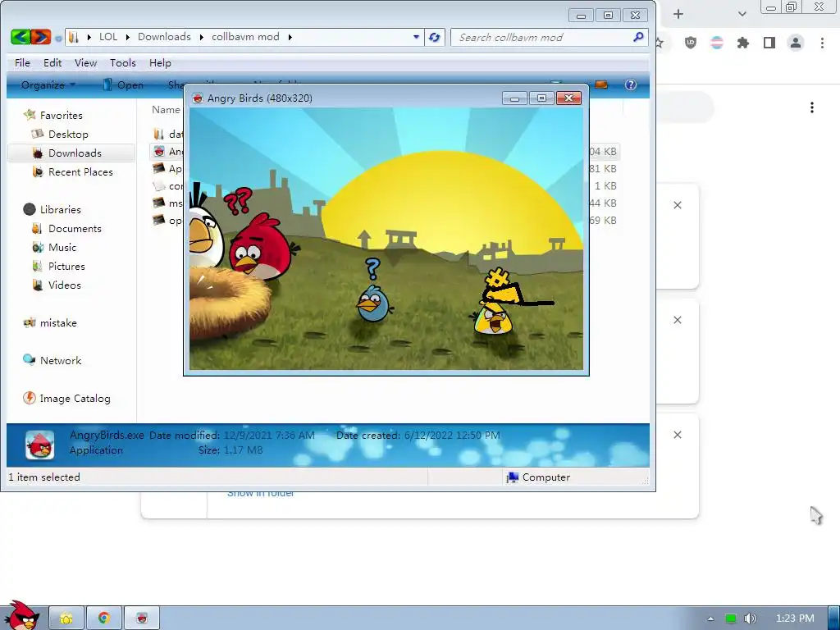Expand arrow after collbavm mod breadcrumb
The width and height of the screenshot is (840, 630).
[x=290, y=37]
